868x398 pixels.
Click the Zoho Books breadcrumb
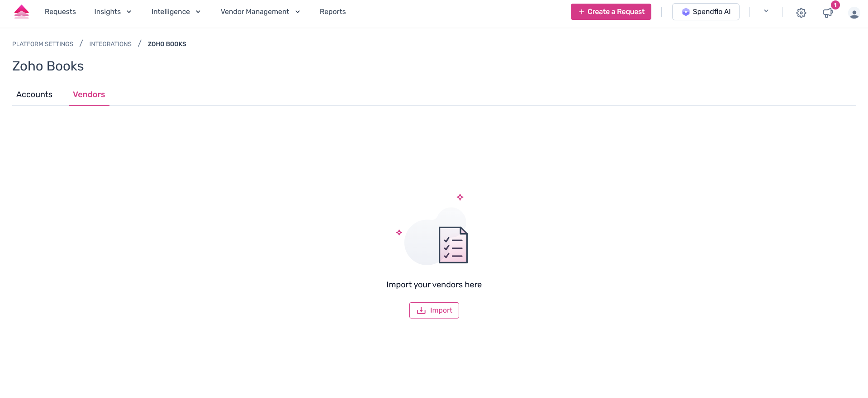[167, 44]
